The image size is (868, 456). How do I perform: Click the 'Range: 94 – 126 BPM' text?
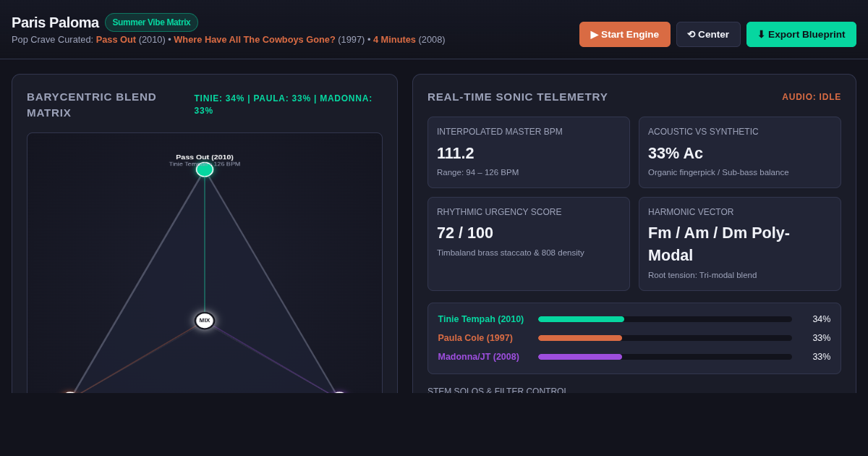(x=477, y=172)
